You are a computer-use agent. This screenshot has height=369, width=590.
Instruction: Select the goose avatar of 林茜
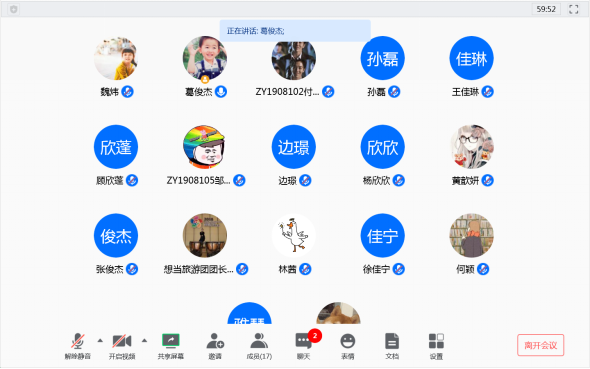293,235
